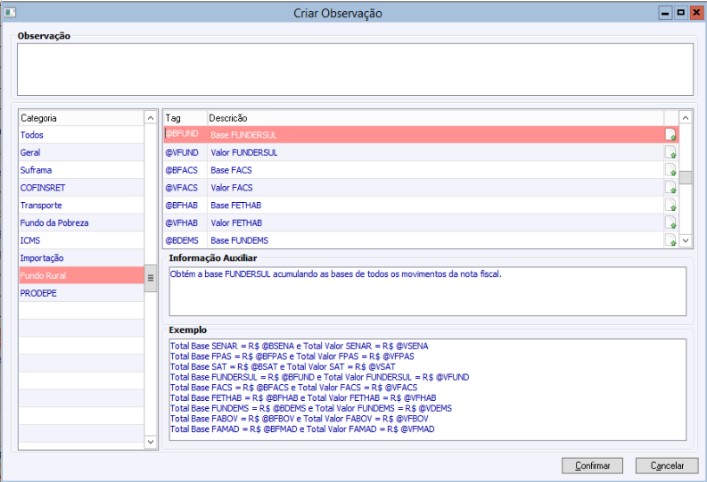Select the Geral category
707x482 pixels.
tap(82, 152)
